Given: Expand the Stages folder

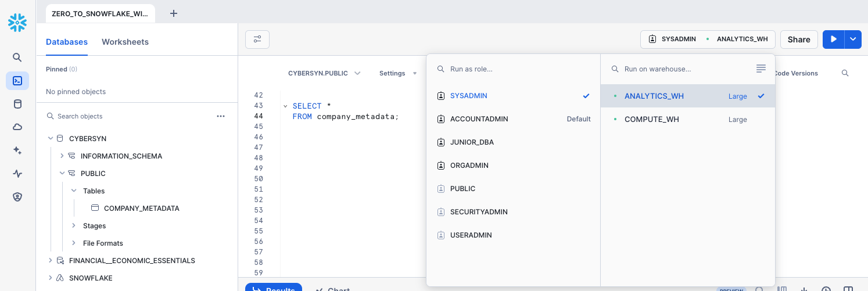Looking at the screenshot, I should pyautogui.click(x=74, y=225).
